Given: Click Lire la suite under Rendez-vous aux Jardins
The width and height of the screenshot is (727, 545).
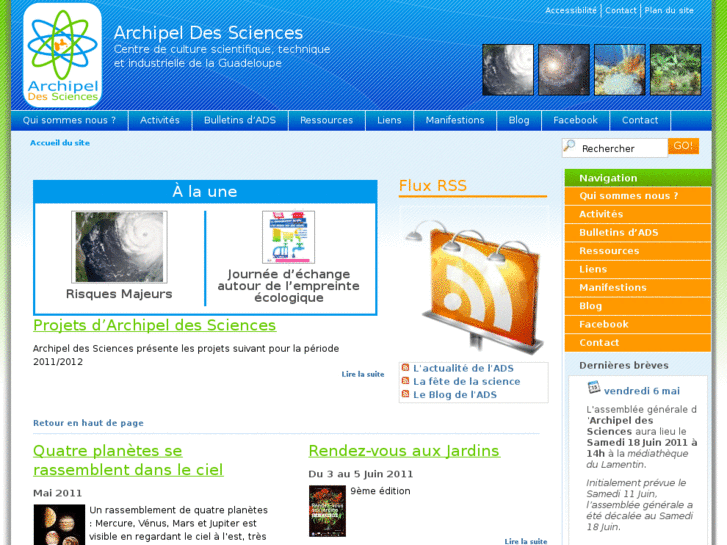Looking at the screenshot, I should pos(526,541).
